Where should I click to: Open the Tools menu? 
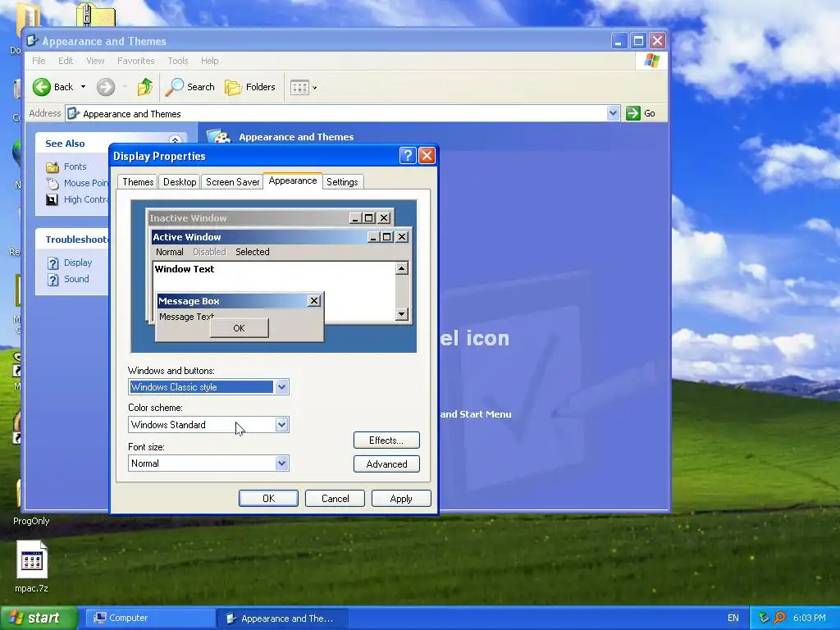coord(178,61)
